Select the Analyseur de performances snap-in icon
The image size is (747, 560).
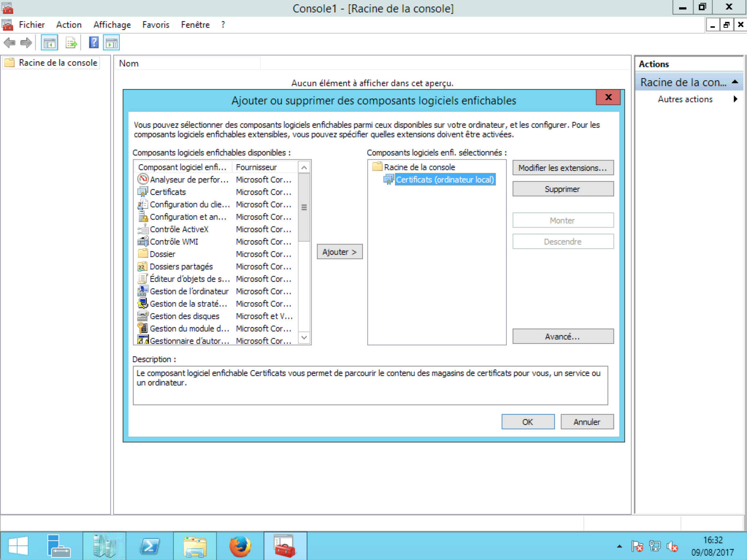coord(143,179)
